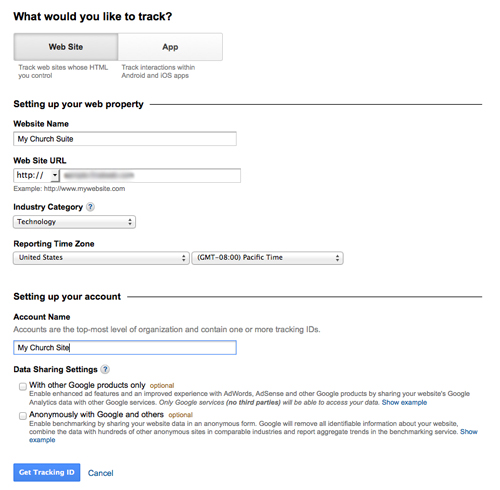500x490 pixels.
Task: Open the United States country dropdown
Action: [x=101, y=258]
